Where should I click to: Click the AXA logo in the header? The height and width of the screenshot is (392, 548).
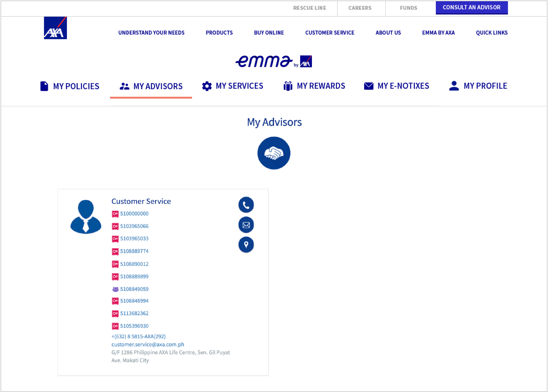(x=55, y=28)
